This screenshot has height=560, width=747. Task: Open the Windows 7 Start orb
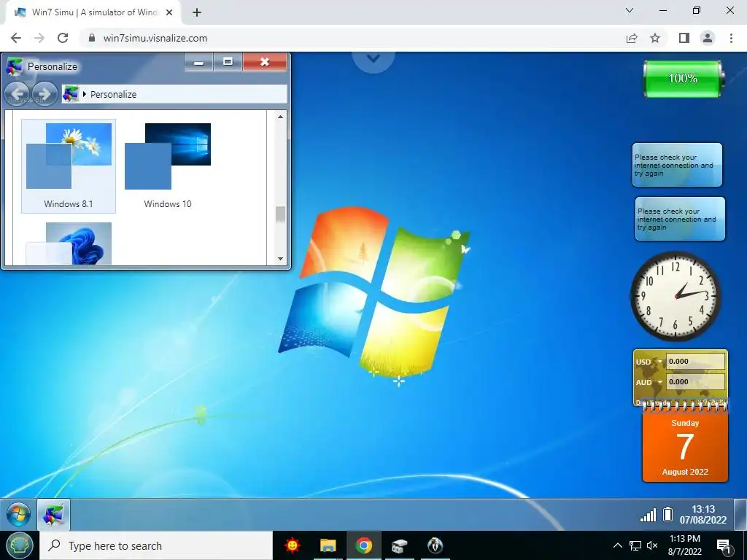(x=18, y=515)
